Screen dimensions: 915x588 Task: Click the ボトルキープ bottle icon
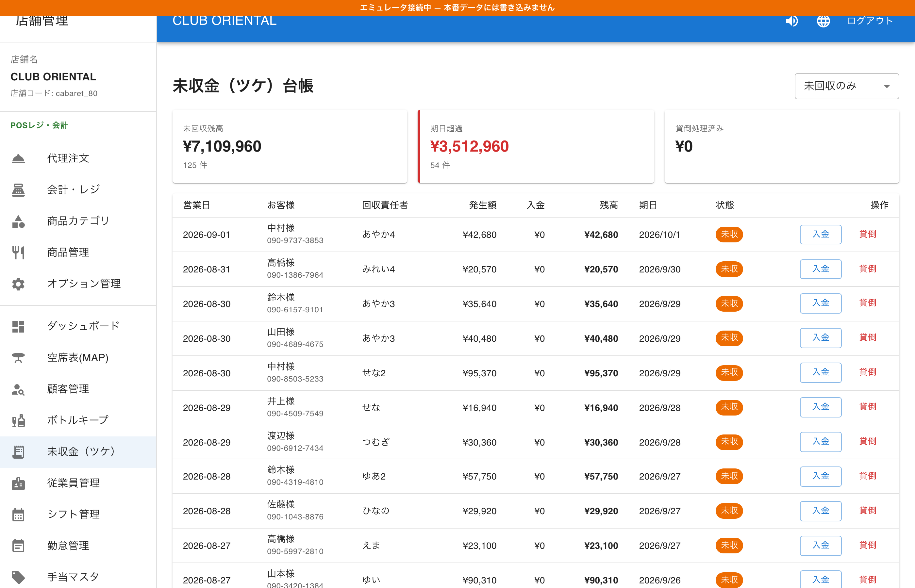pyautogui.click(x=18, y=420)
